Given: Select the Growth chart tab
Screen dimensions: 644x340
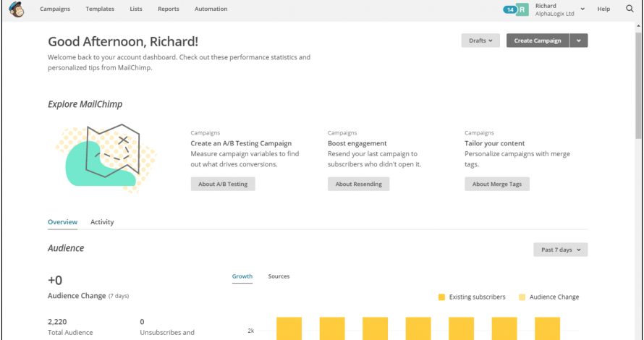Looking at the screenshot, I should 242,277.
